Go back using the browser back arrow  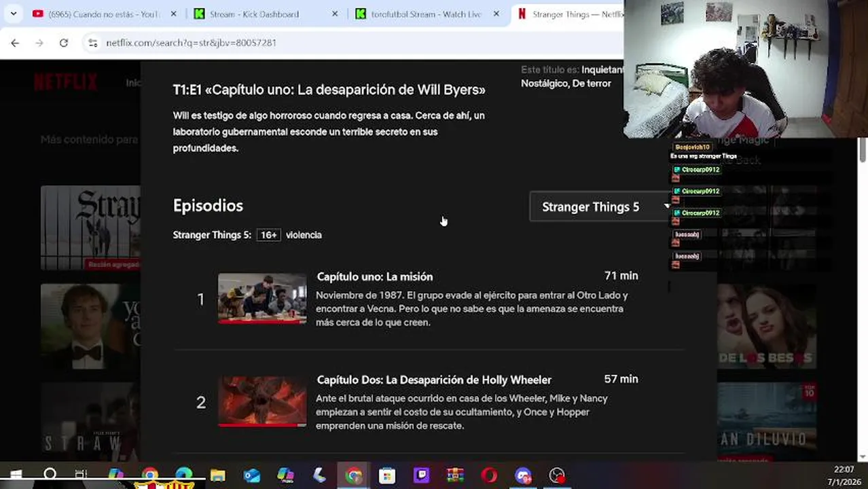tap(15, 43)
